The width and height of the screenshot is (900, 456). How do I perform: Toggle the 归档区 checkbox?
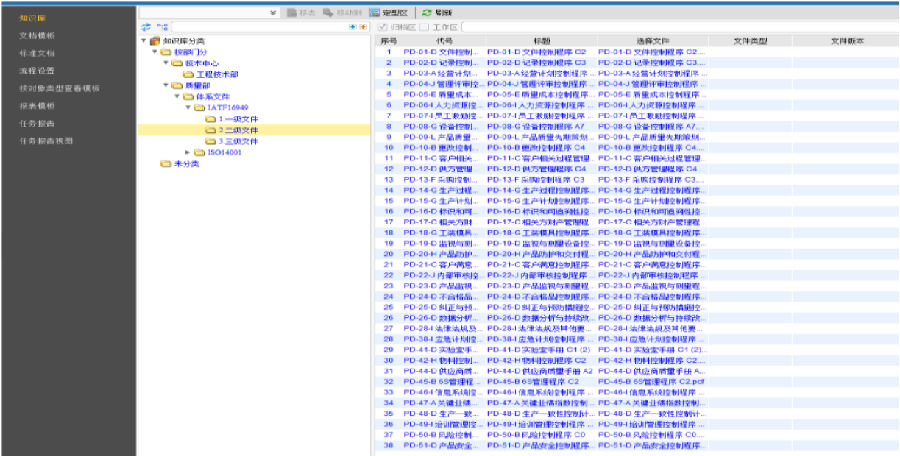pos(384,26)
